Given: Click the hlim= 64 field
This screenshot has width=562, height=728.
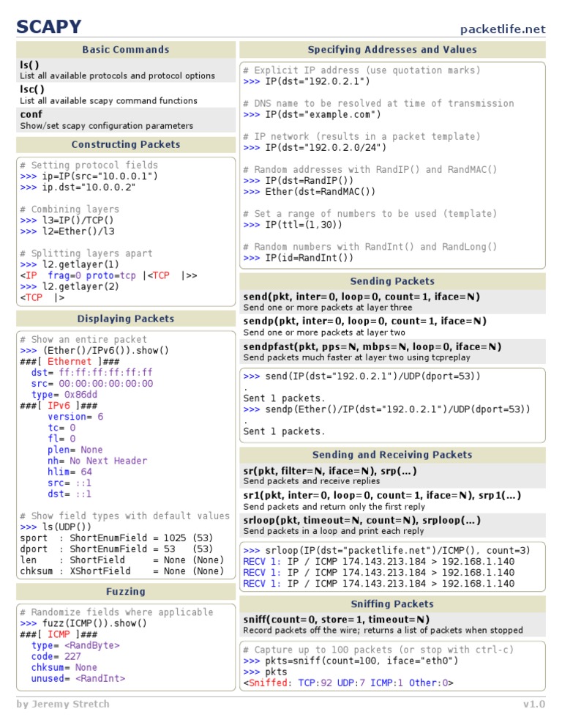Looking at the screenshot, I should [70, 472].
